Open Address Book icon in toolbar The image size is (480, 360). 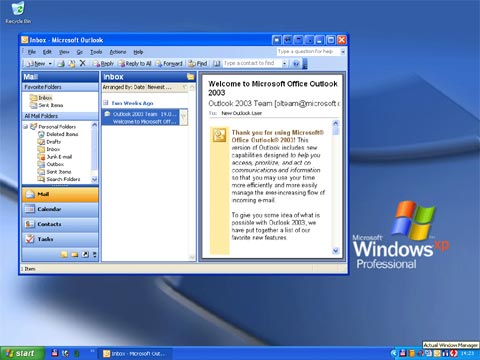tap(217, 63)
